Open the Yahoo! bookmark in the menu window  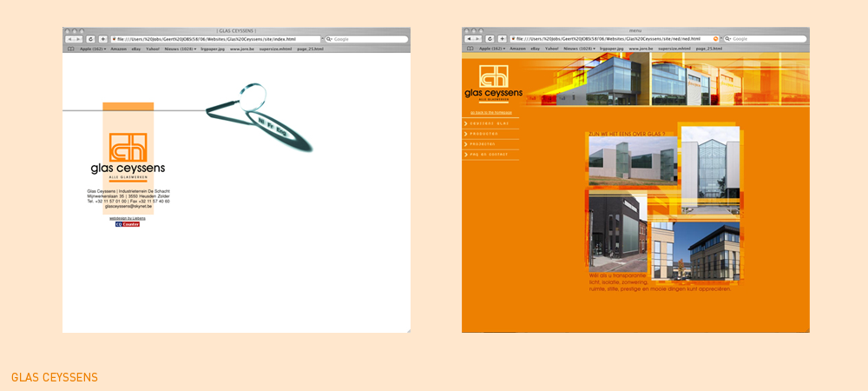point(552,49)
